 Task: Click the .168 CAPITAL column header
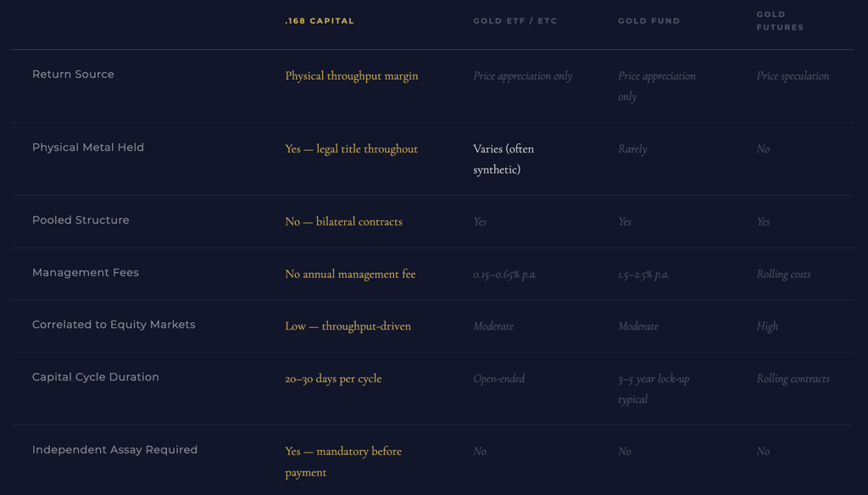coord(320,21)
